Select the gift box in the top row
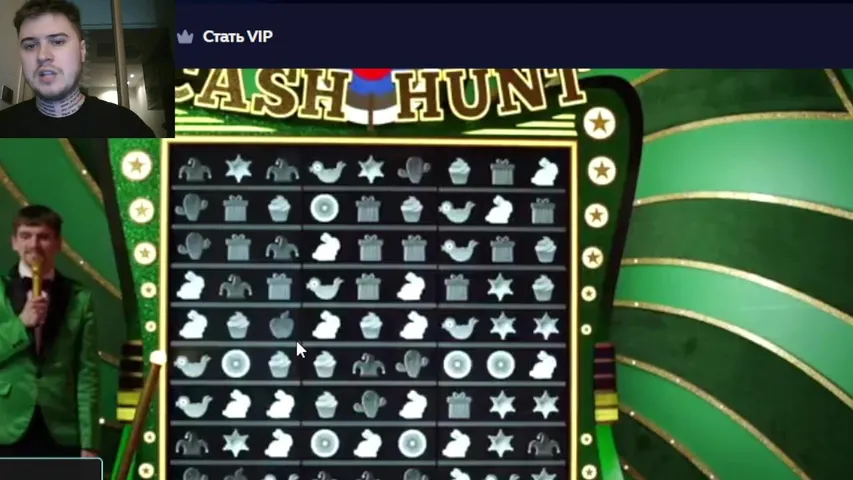This screenshot has height=480, width=853. tap(502, 172)
